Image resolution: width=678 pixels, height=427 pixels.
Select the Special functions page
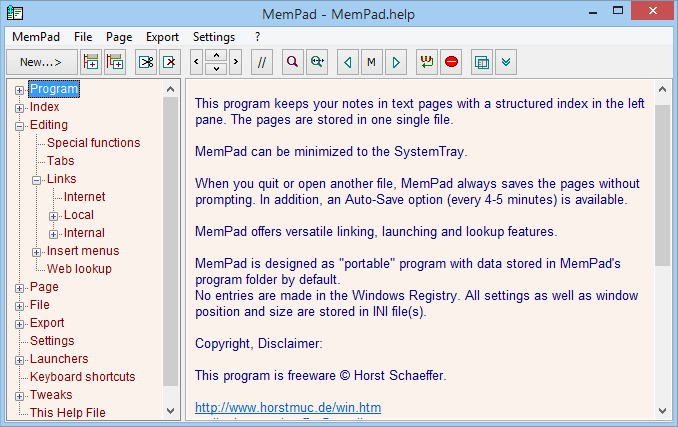[x=93, y=143]
